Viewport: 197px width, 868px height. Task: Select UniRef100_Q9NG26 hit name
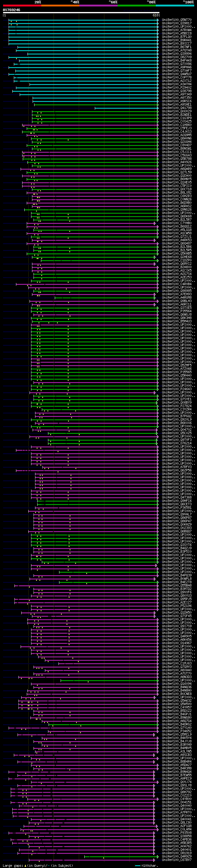click(177, 210)
